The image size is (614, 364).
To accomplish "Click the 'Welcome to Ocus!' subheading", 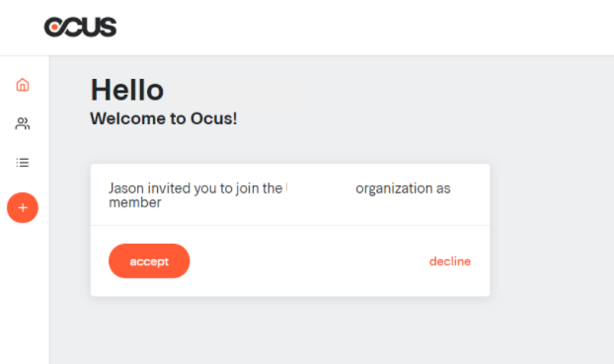I will 163,118.
